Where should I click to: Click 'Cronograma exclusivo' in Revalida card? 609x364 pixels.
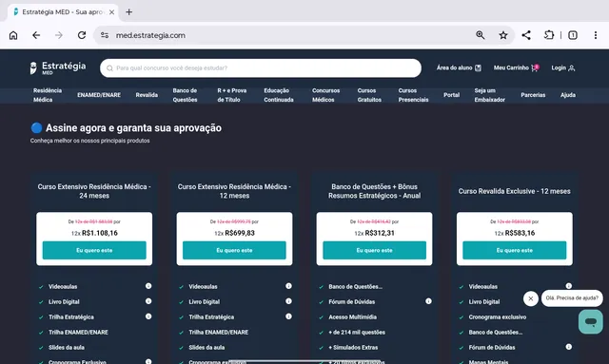(498, 317)
